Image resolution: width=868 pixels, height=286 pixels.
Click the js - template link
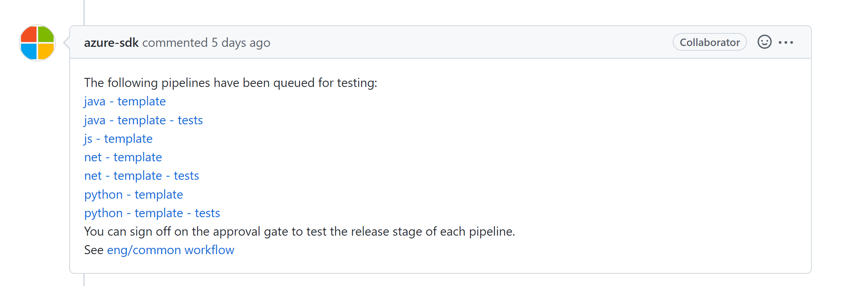click(x=118, y=138)
